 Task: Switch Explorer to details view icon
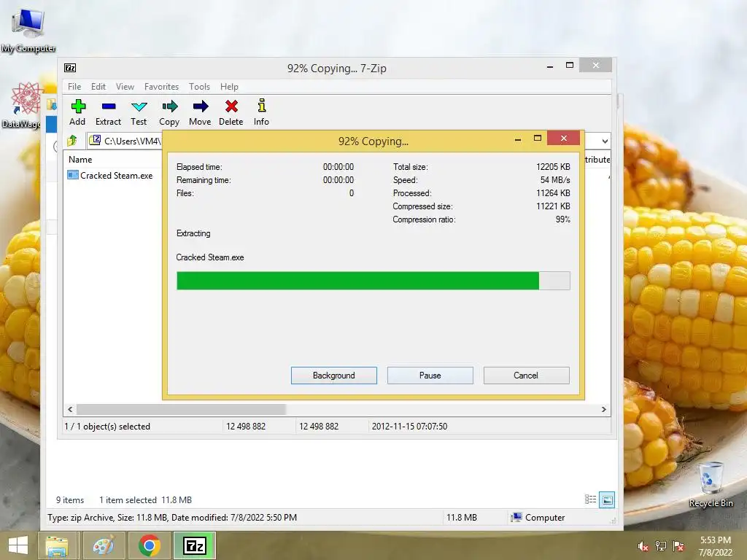click(x=590, y=499)
